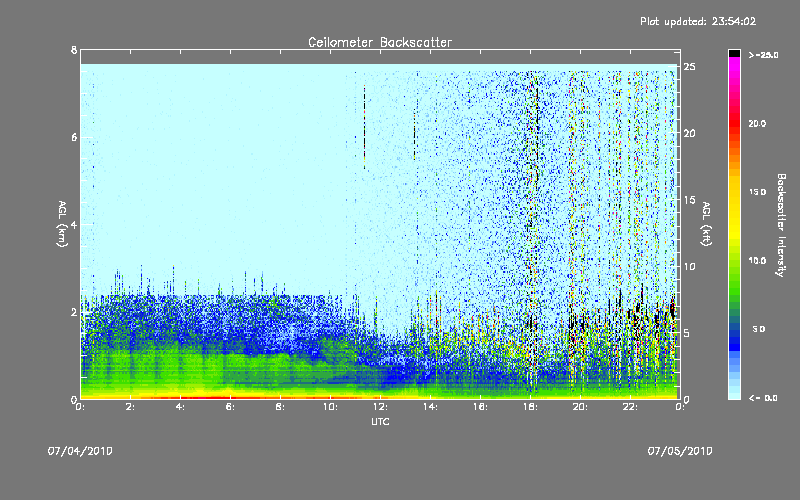Pick the red segment of the colorbar

click(734, 125)
